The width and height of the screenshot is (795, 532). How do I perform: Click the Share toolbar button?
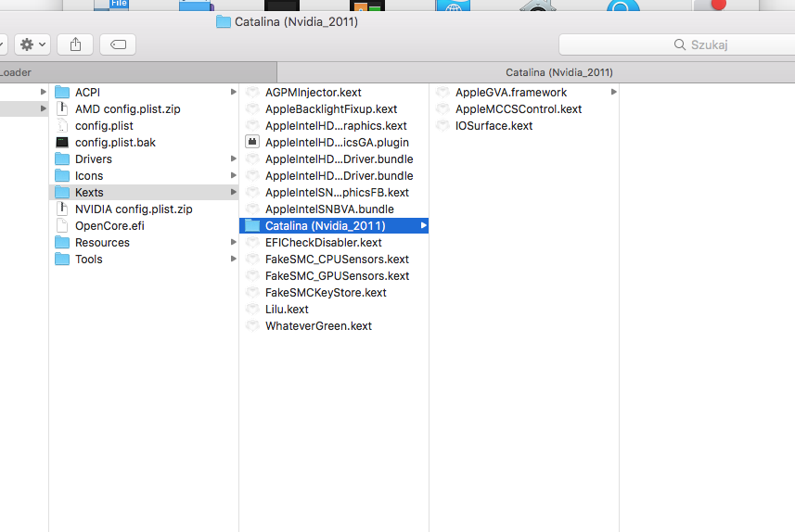[x=75, y=44]
